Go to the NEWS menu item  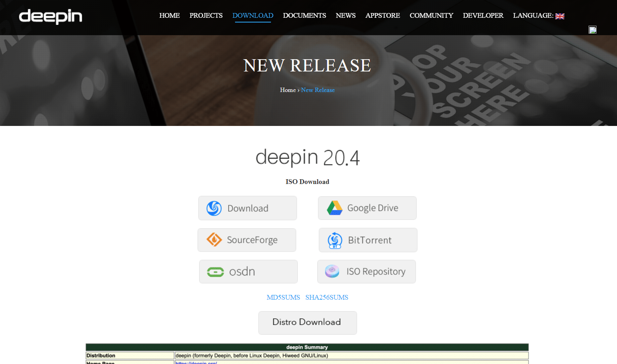tap(346, 15)
